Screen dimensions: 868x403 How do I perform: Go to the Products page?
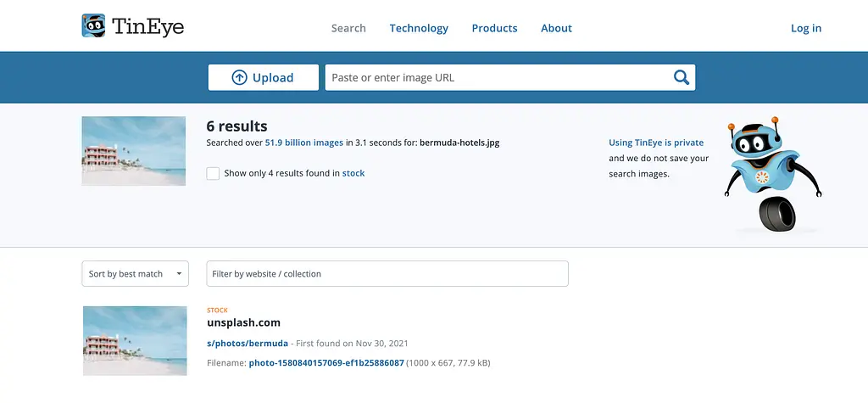[494, 28]
